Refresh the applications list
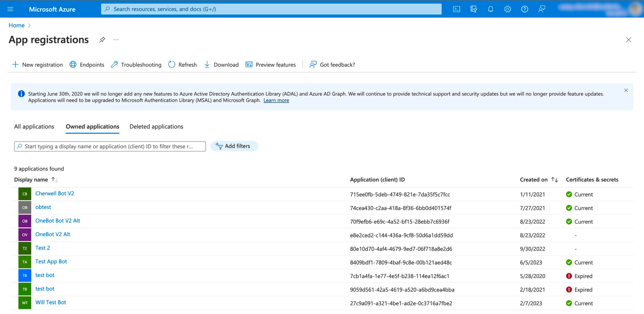 tap(182, 65)
